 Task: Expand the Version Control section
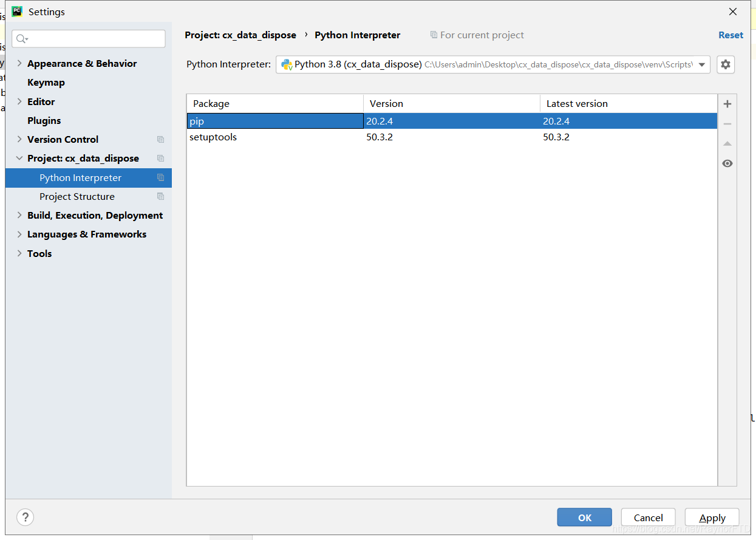click(x=19, y=139)
